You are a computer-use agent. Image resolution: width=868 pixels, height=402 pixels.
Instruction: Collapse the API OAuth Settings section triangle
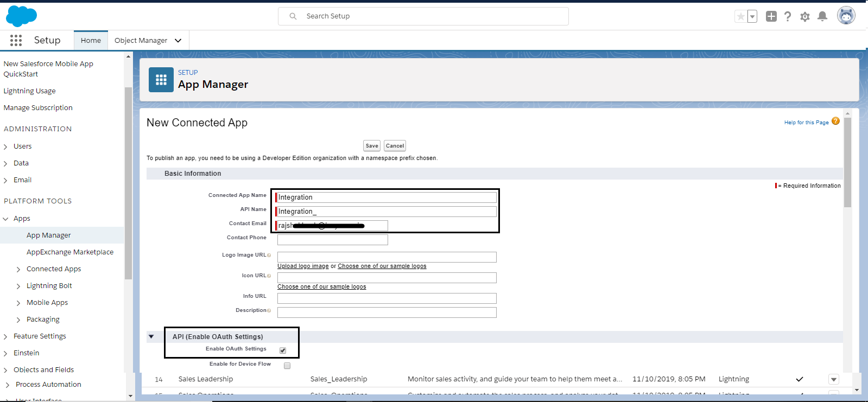pos(151,337)
